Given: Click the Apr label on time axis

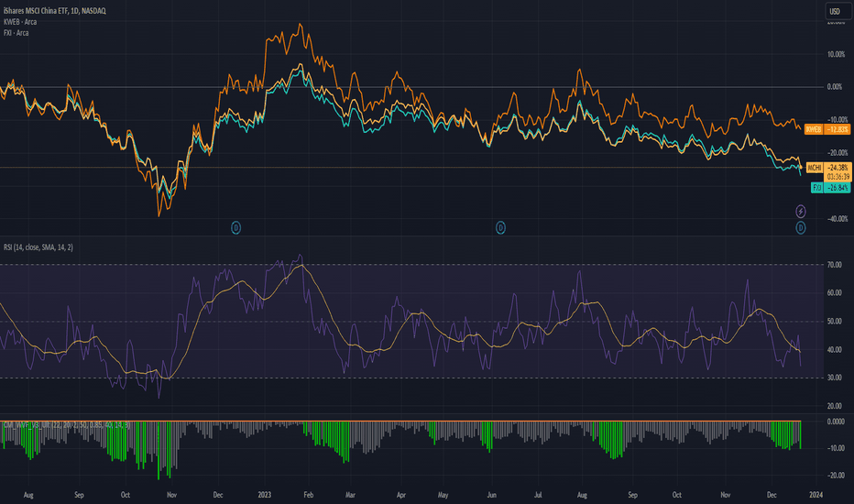Looking at the screenshot, I should (x=401, y=495).
